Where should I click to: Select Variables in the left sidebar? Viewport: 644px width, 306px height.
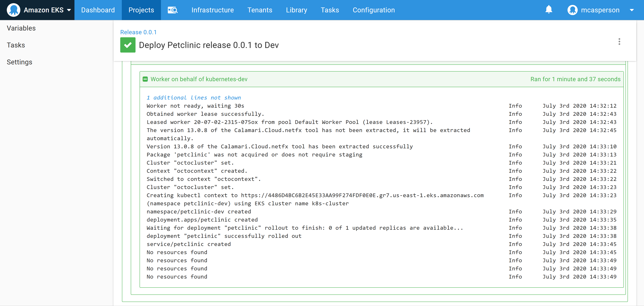[x=21, y=28]
